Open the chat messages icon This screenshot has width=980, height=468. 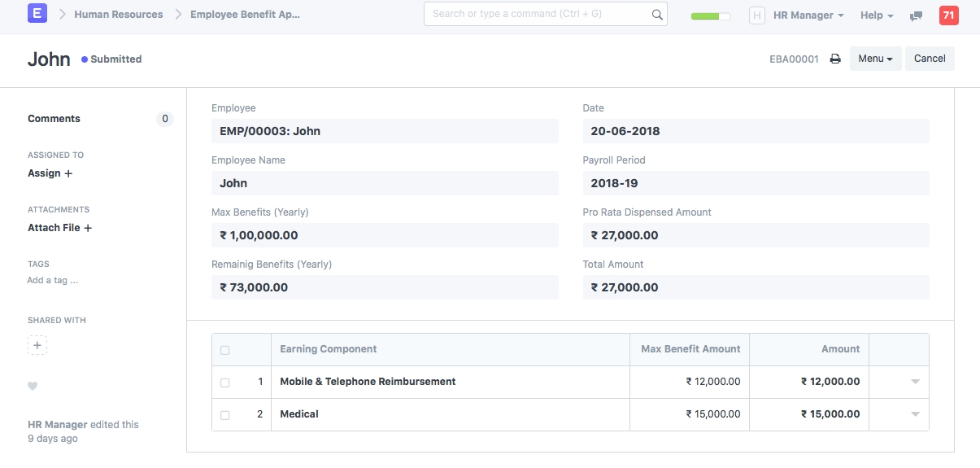tap(916, 15)
